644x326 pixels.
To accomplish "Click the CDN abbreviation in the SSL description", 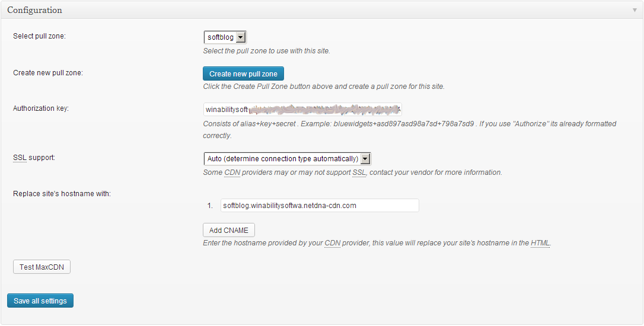I will [232, 172].
